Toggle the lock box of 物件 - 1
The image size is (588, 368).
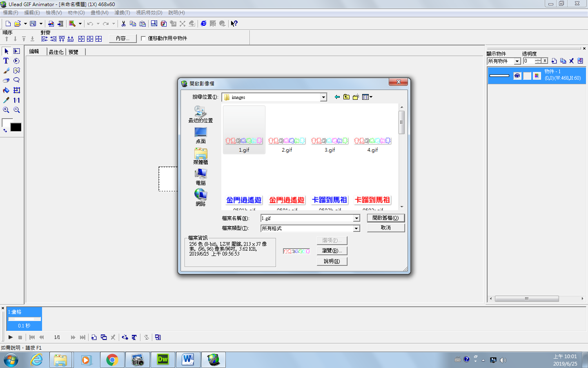[527, 76]
